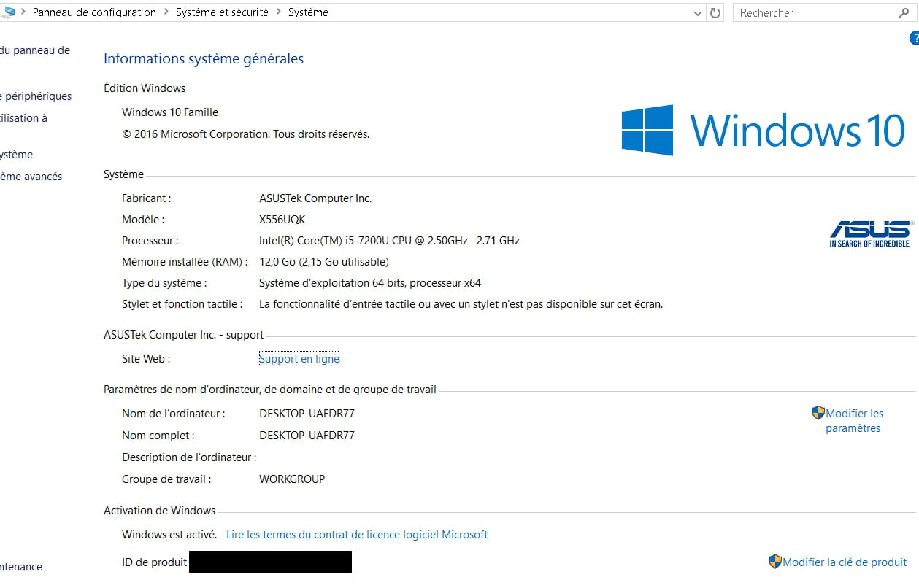Open the Support en ligne link
The height and width of the screenshot is (588, 919).
coord(299,359)
